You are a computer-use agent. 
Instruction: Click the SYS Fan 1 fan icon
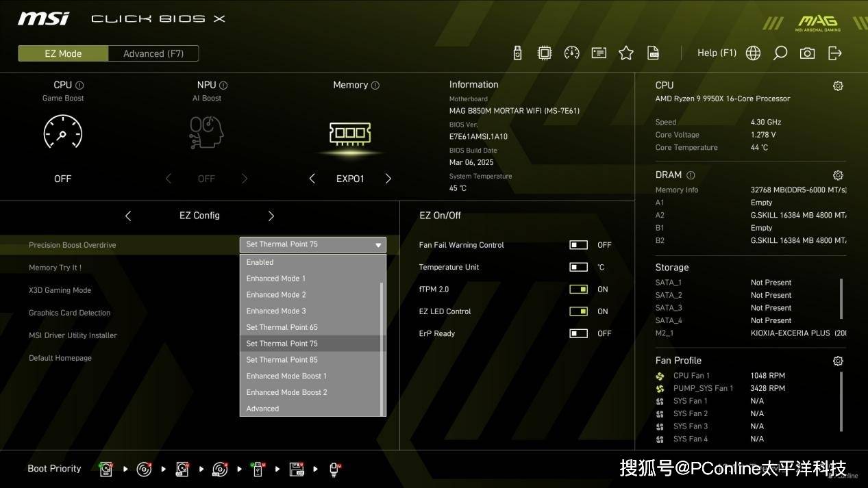660,401
